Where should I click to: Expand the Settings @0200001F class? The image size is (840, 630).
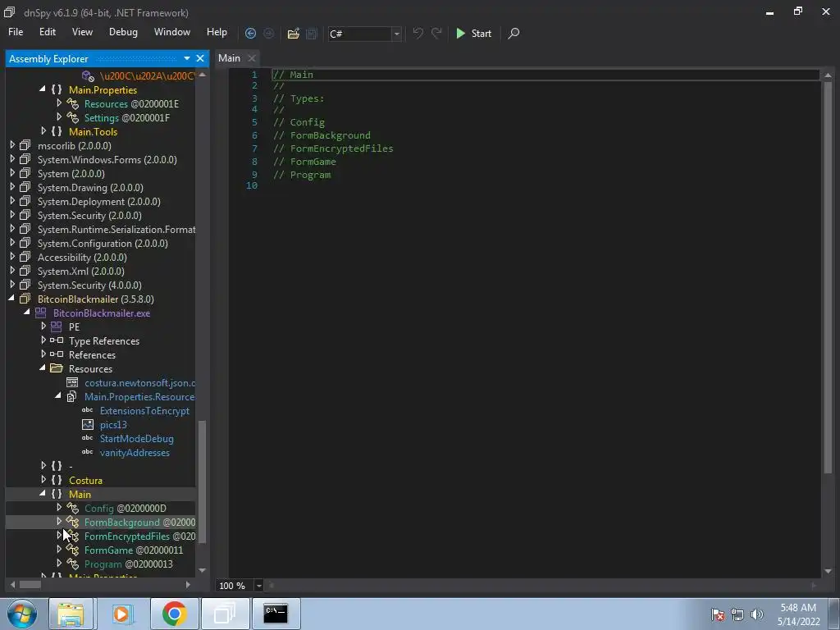click(59, 116)
